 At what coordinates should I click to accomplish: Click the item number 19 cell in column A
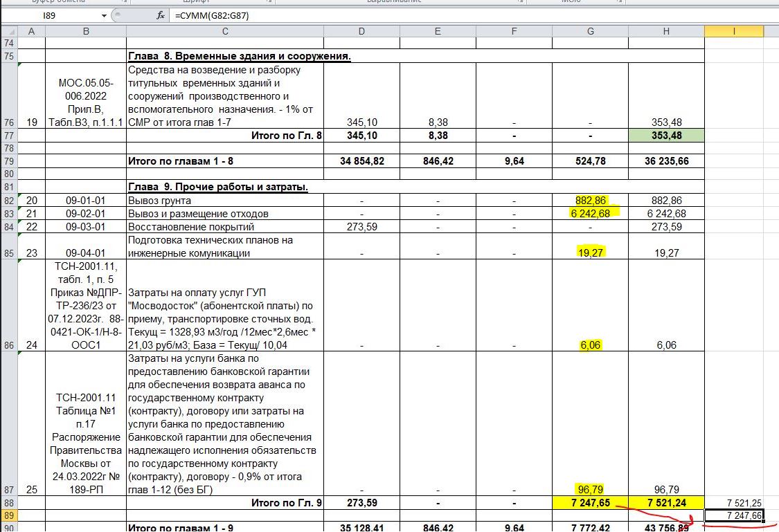pos(31,95)
